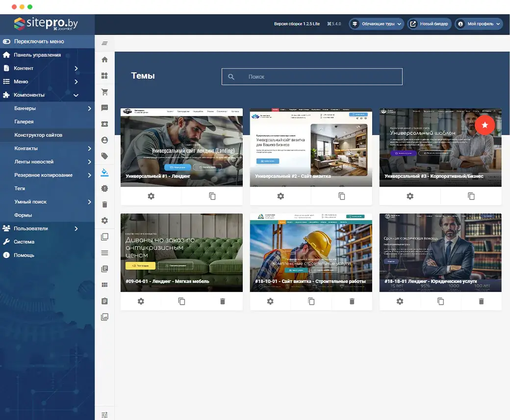Screen dimensions: 510x420
Task: Click the sitepro.by logo
Action: pyautogui.click(x=46, y=24)
